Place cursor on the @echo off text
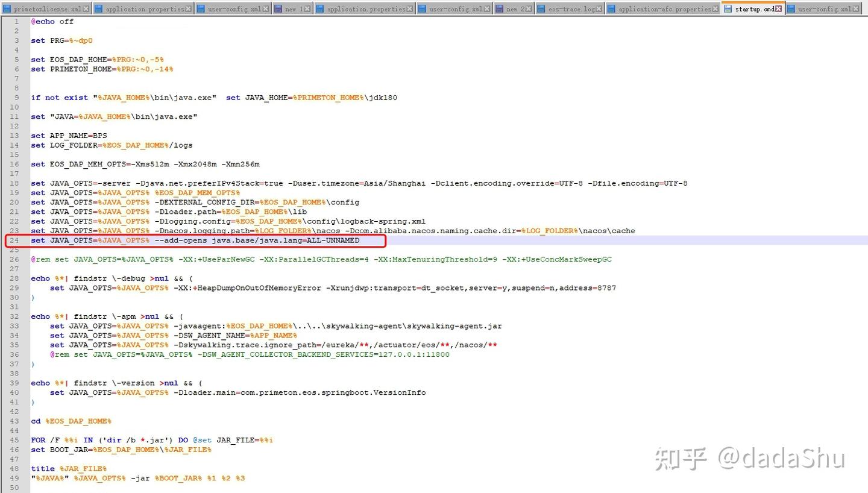The height and width of the screenshot is (493, 868). click(52, 21)
